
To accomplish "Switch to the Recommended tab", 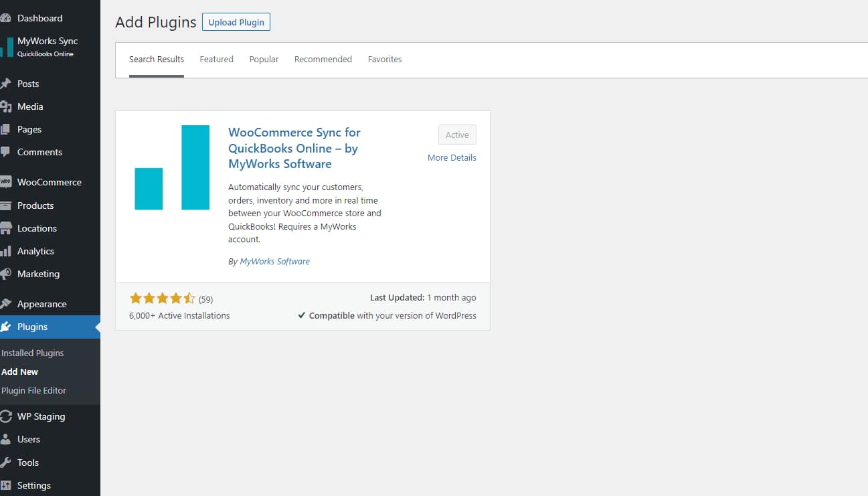I will coord(323,59).
